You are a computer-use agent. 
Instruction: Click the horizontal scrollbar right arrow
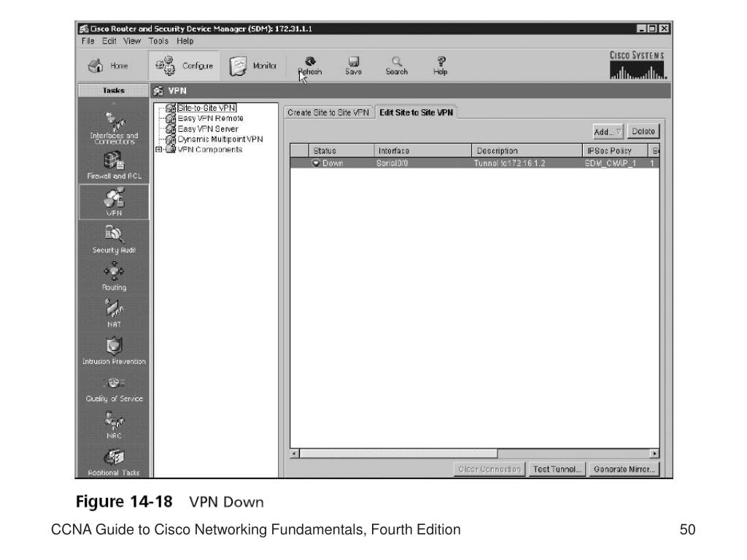point(654,454)
